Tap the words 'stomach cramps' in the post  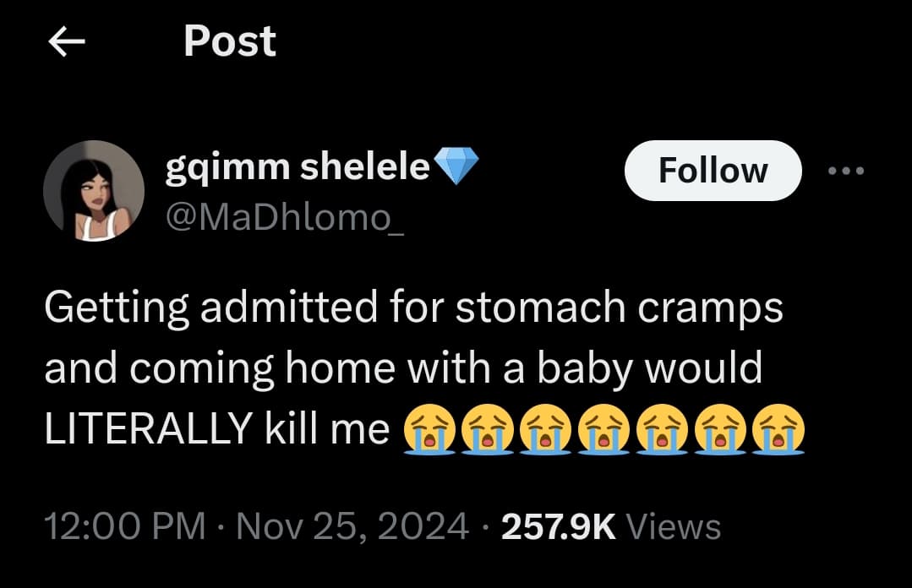(x=619, y=309)
